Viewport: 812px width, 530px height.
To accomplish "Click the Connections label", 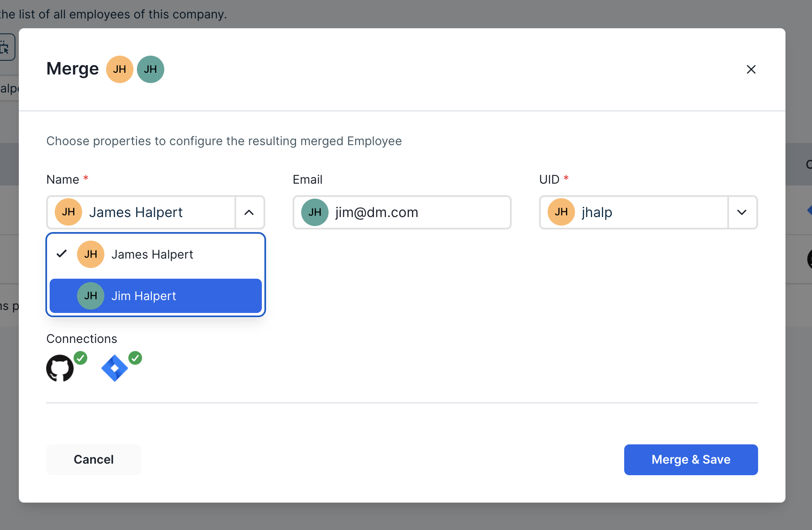I will coord(82,339).
